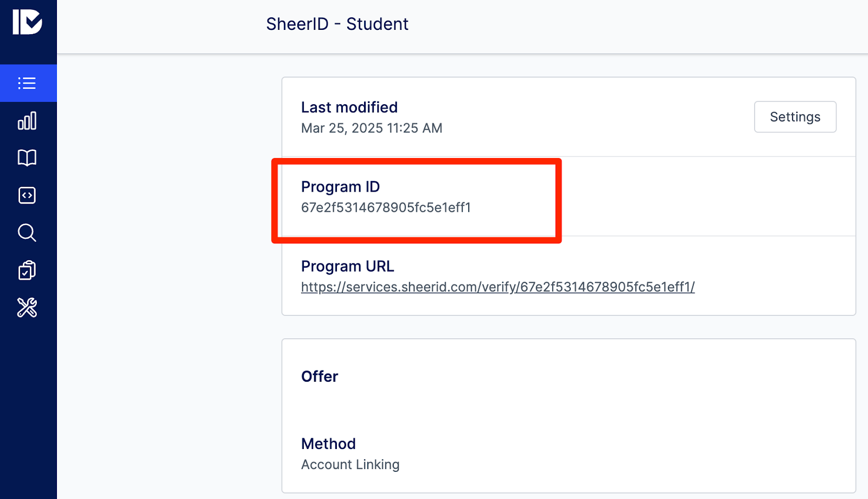This screenshot has height=499, width=868.
Task: Click the Settings button
Action: click(x=795, y=117)
